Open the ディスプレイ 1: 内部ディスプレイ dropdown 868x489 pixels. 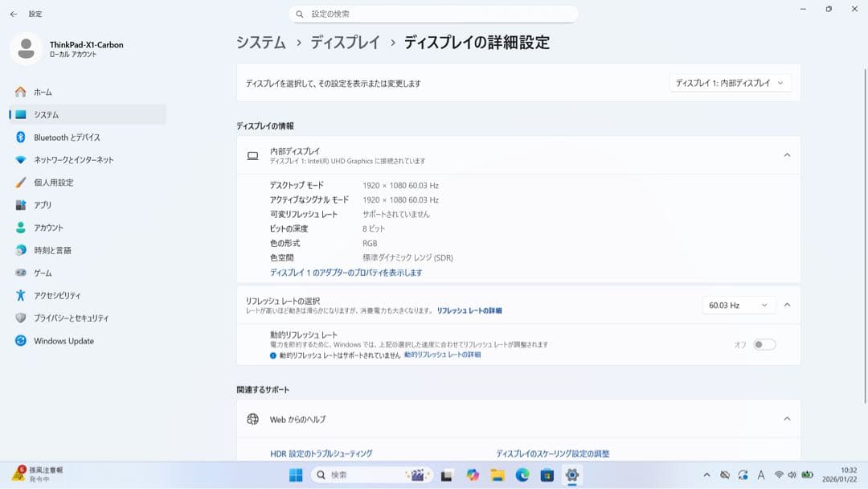pos(730,82)
